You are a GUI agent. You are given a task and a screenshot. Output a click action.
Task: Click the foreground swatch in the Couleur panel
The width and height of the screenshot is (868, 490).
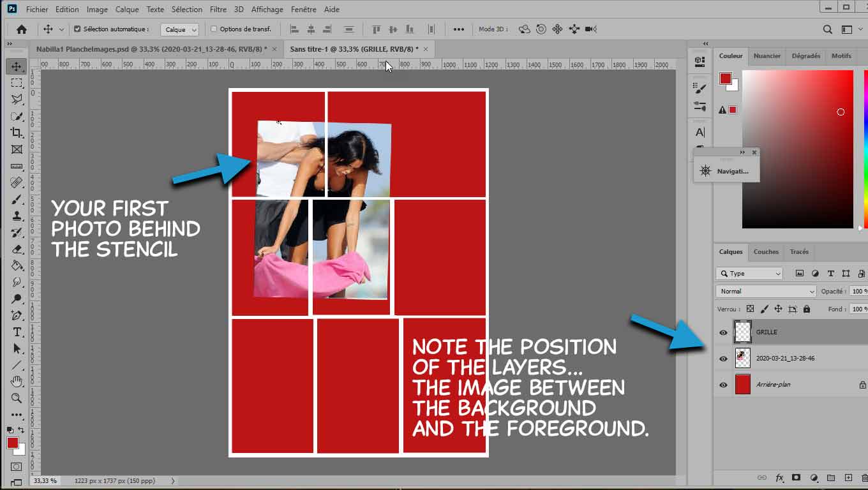click(726, 78)
